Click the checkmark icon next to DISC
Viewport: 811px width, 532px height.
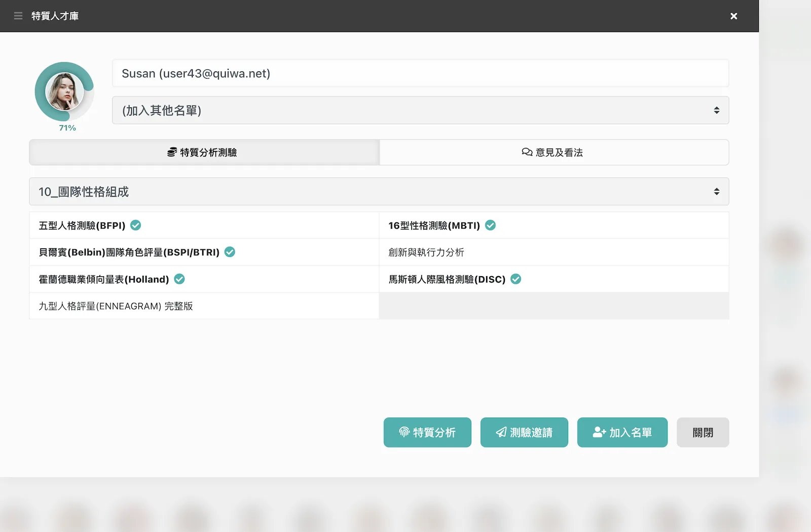tap(516, 279)
